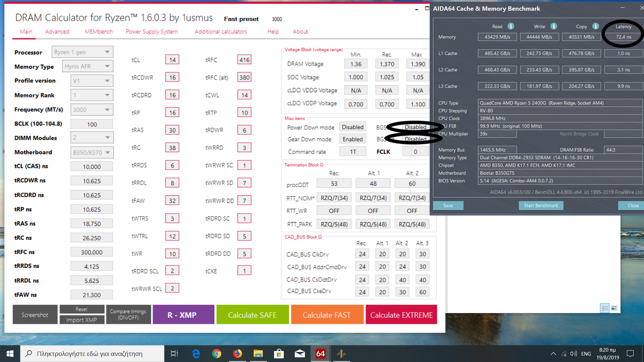Click the Memory Latency 72.4 ns value
Viewport: 644px width, 362px height.
[623, 37]
